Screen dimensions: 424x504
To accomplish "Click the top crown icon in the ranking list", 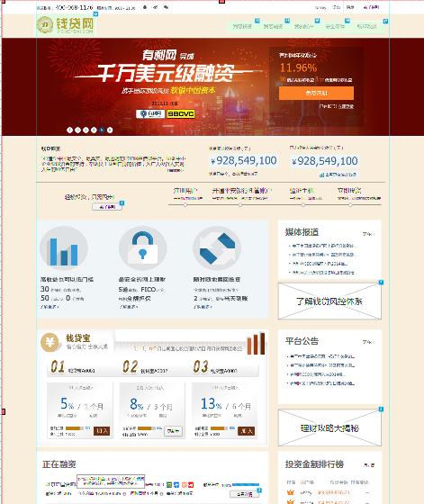I will point(291,492).
